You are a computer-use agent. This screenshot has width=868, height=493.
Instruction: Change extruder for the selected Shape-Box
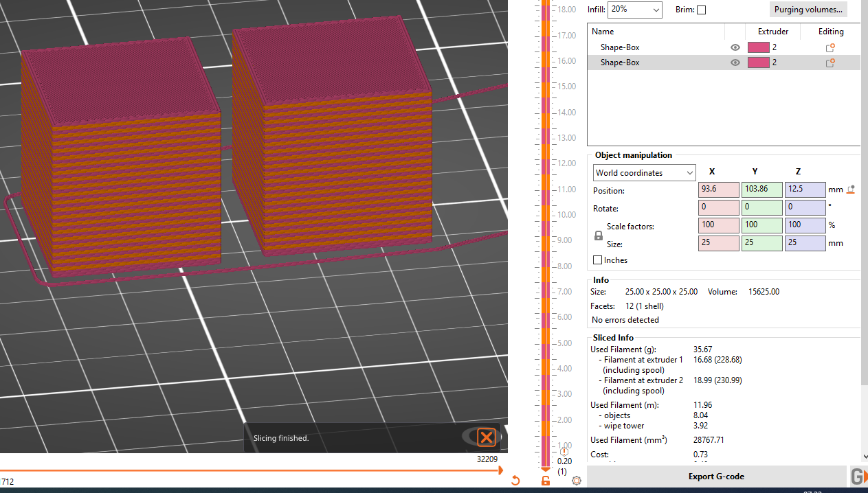pyautogui.click(x=759, y=62)
